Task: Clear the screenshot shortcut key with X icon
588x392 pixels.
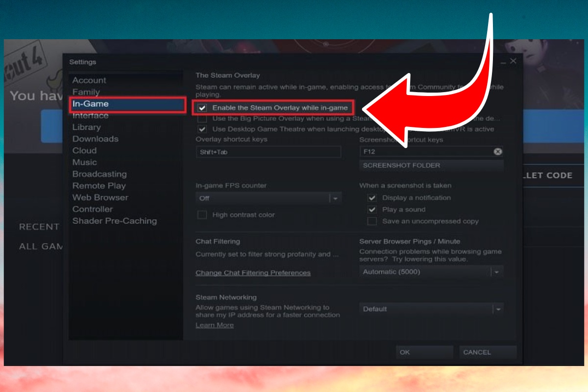Action: [498, 152]
